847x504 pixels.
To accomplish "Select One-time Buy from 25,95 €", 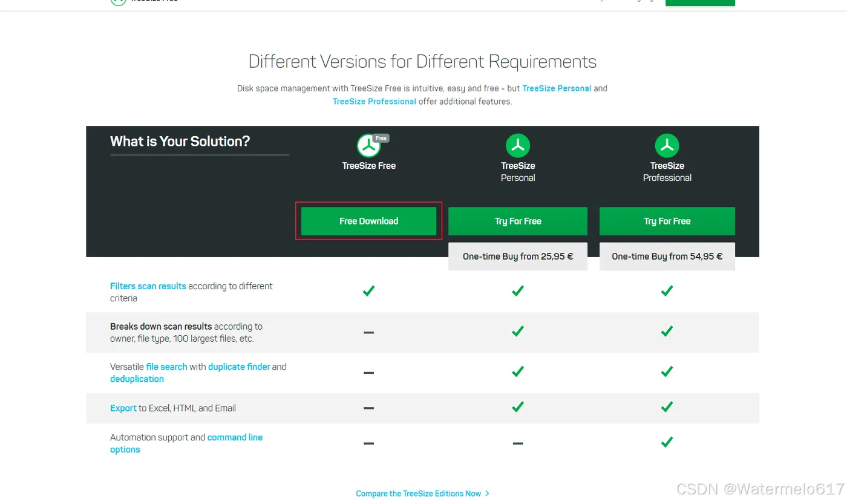I will [518, 257].
